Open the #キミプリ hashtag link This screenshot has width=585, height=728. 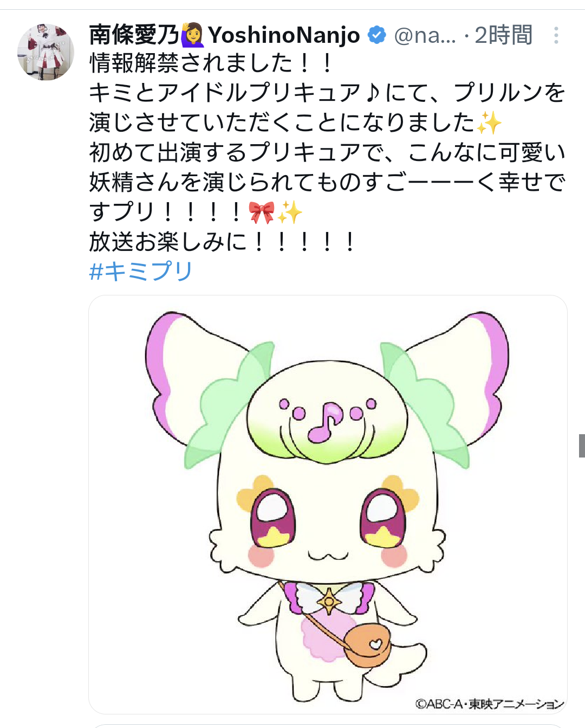[141, 271]
